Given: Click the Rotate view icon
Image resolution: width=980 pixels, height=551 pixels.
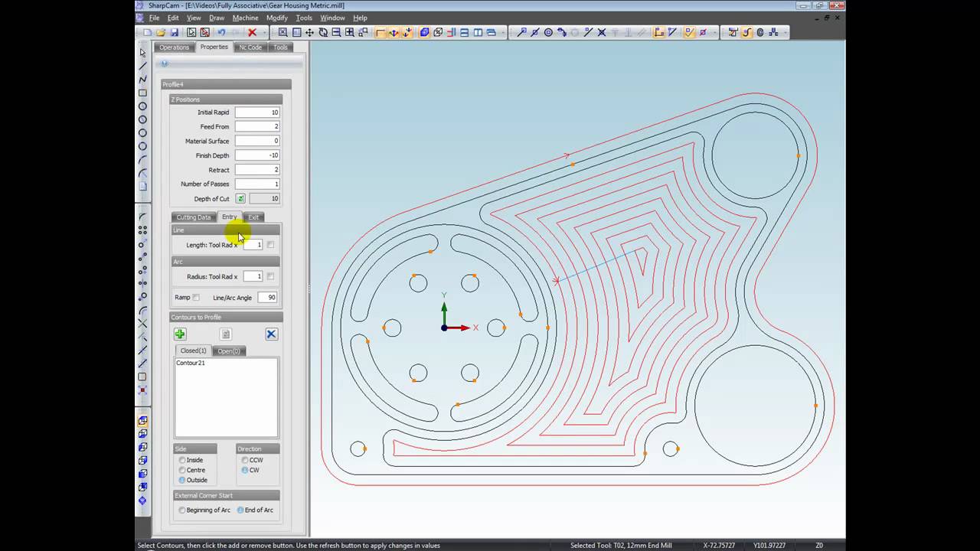Looking at the screenshot, I should coord(323,32).
